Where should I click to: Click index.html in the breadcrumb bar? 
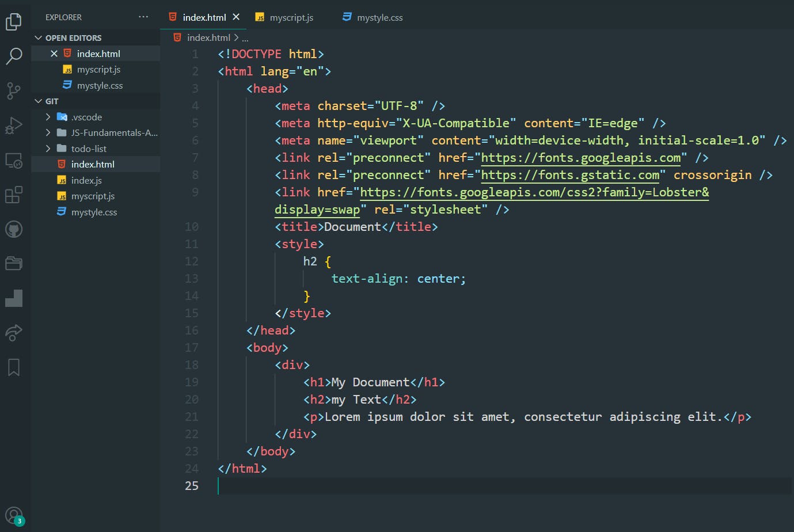click(208, 37)
